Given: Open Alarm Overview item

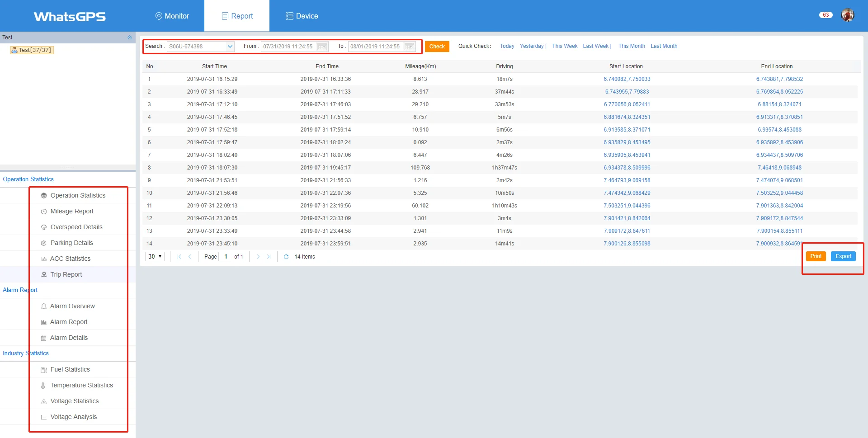Looking at the screenshot, I should (72, 306).
